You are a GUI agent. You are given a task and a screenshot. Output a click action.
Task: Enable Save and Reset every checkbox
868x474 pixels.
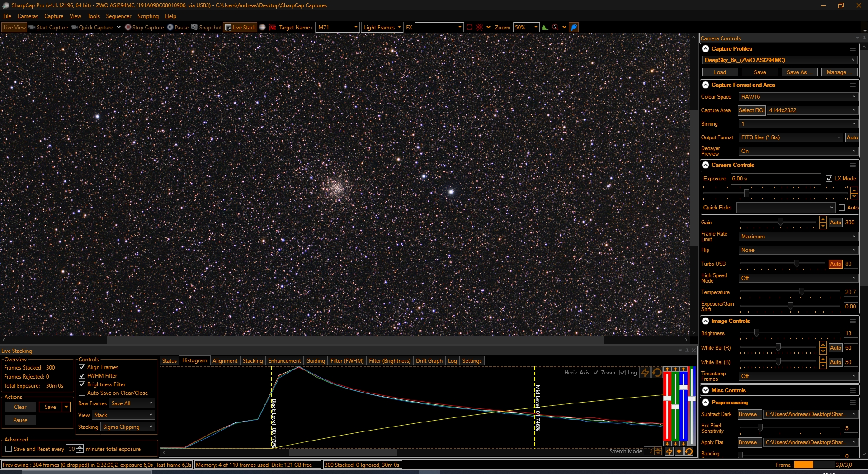[9, 449]
